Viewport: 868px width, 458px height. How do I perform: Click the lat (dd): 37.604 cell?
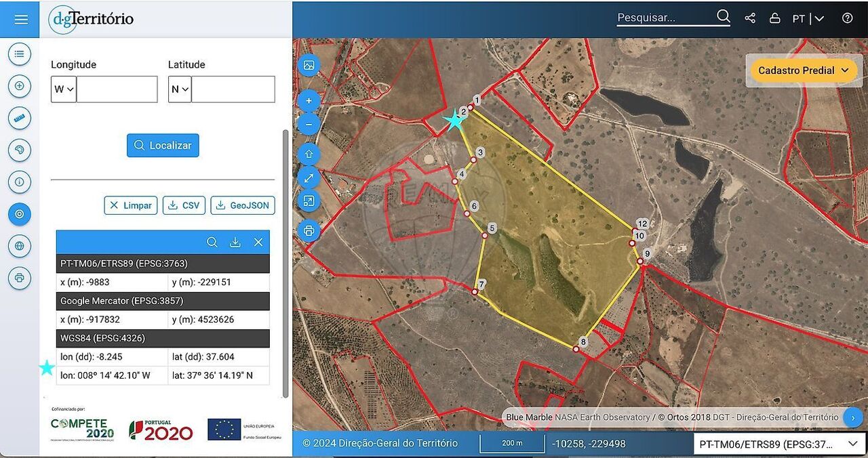[218, 356]
